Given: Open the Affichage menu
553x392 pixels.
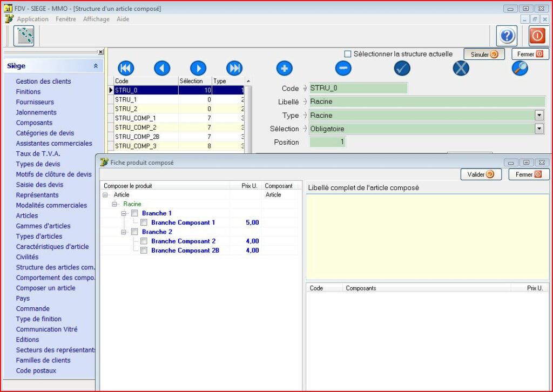Looking at the screenshot, I should (x=96, y=19).
